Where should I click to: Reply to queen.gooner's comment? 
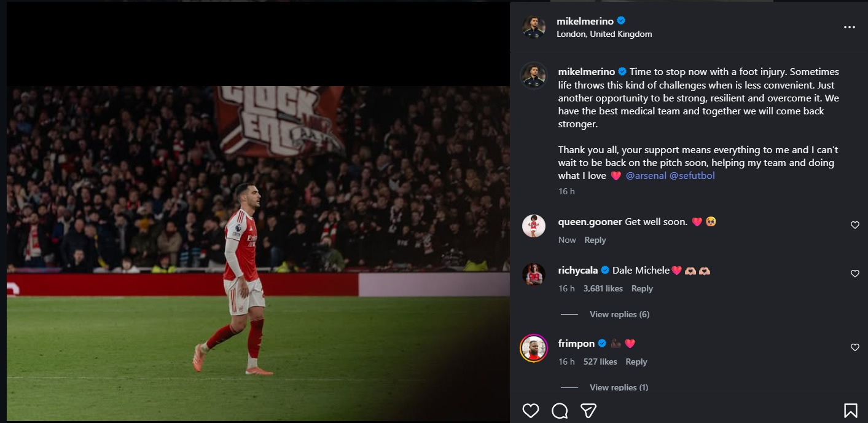pos(595,240)
